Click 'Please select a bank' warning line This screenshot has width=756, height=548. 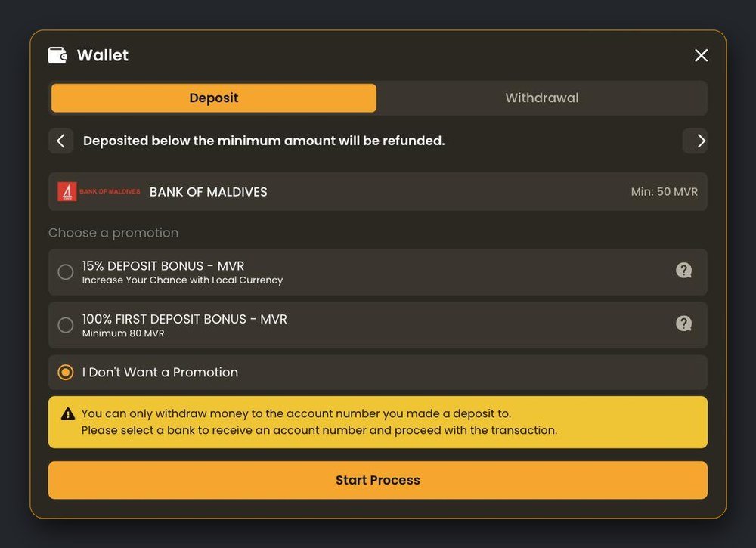[x=319, y=430]
